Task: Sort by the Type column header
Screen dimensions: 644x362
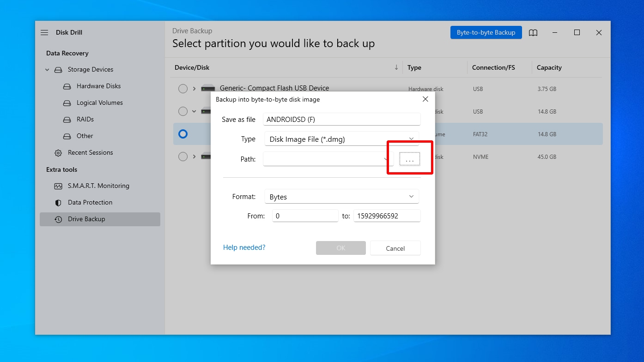Action: [x=414, y=67]
